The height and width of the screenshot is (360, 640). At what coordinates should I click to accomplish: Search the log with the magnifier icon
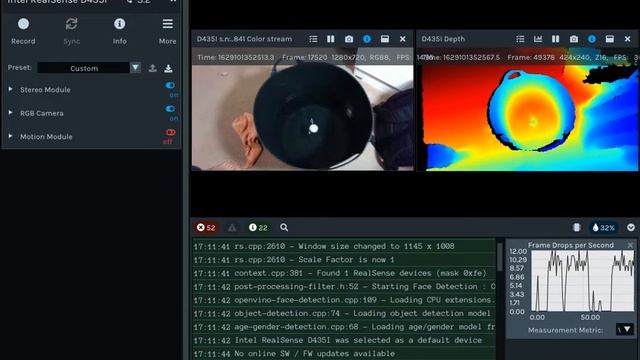(x=284, y=227)
